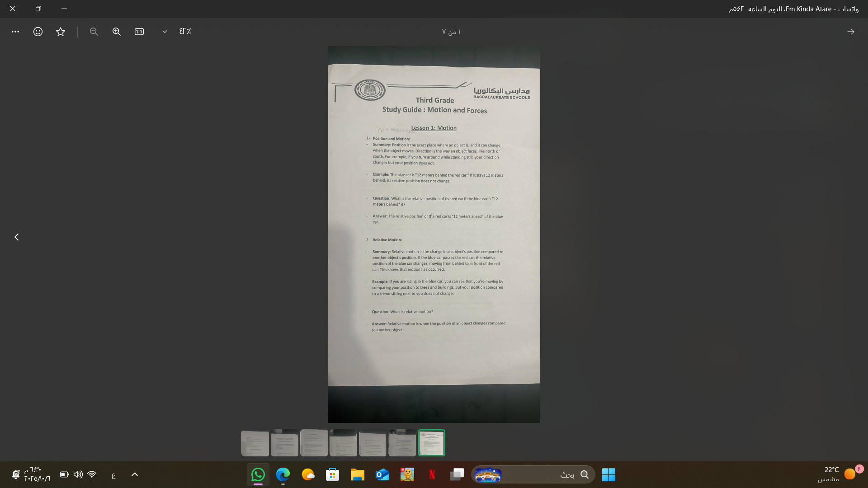
Task: Click the forward arrow at top right
Action: tap(851, 32)
